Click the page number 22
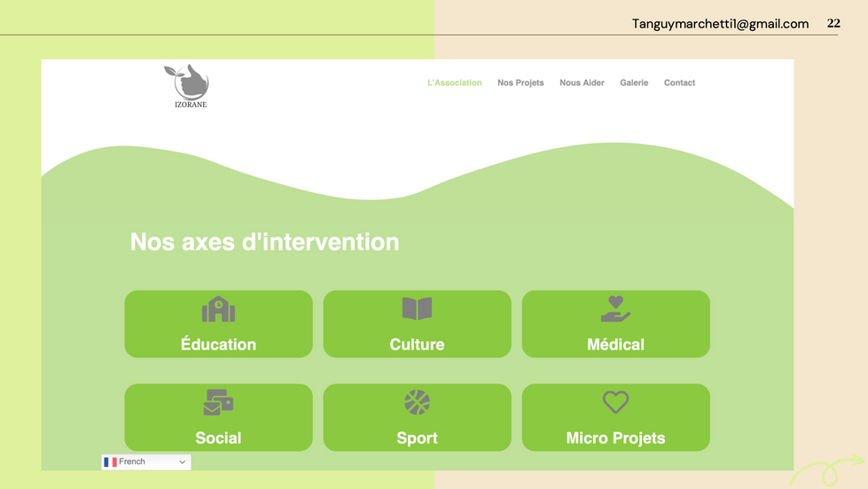The image size is (868, 489). (x=833, y=23)
